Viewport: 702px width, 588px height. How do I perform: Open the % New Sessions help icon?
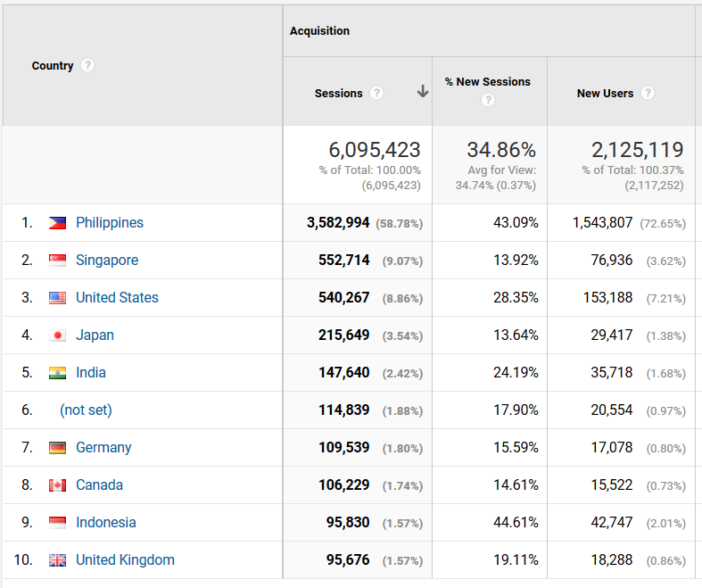488,100
